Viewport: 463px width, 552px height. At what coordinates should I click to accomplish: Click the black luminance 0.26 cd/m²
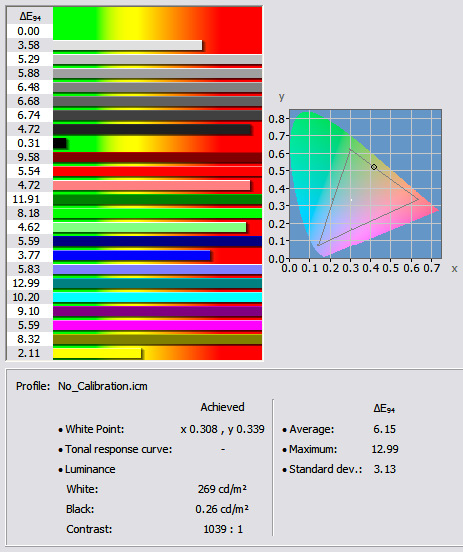(x=222, y=509)
